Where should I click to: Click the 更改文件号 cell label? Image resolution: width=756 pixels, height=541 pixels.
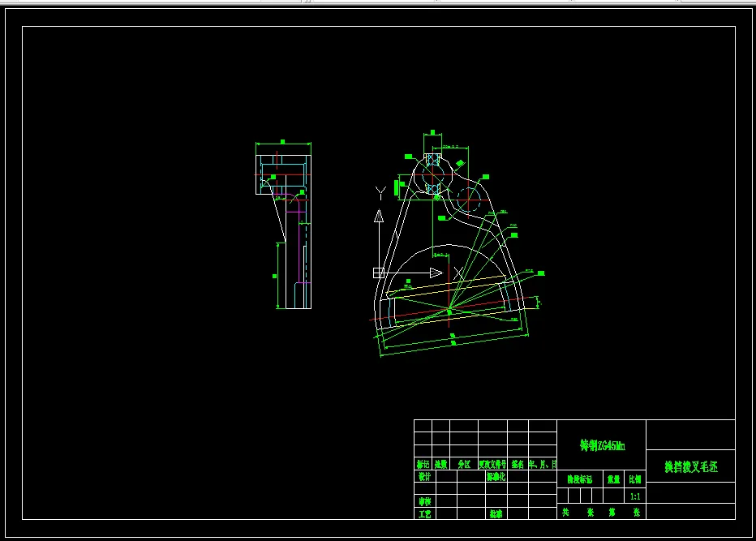pyautogui.click(x=492, y=464)
